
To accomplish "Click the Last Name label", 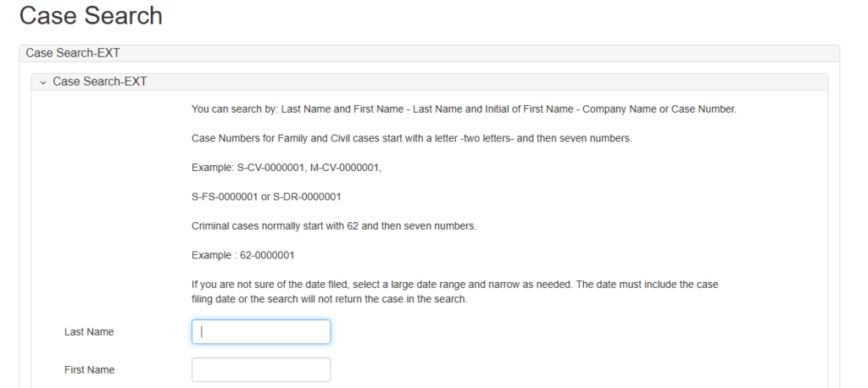I will 89,332.
